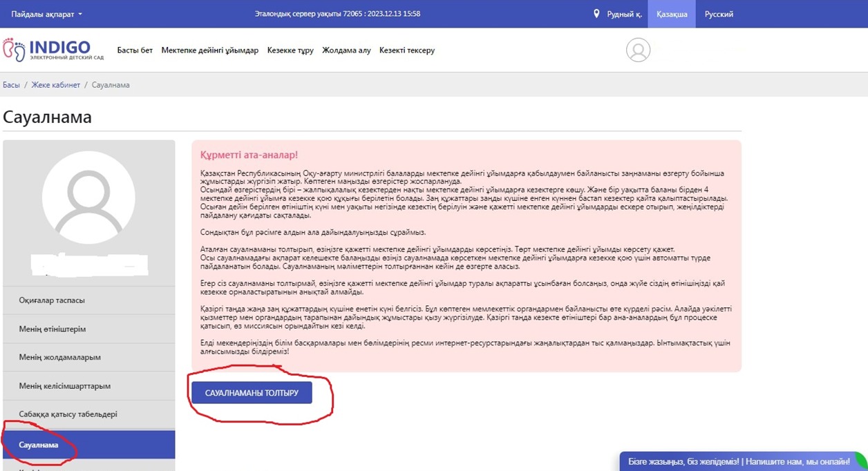Image resolution: width=868 pixels, height=471 pixels.
Task: Switch language to Русский
Action: [x=719, y=14]
